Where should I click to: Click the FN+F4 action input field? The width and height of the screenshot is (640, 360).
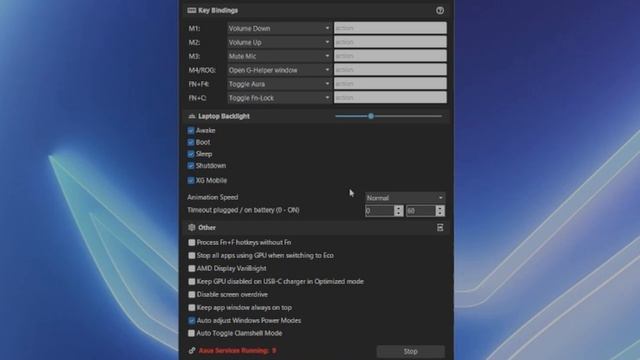coord(390,83)
